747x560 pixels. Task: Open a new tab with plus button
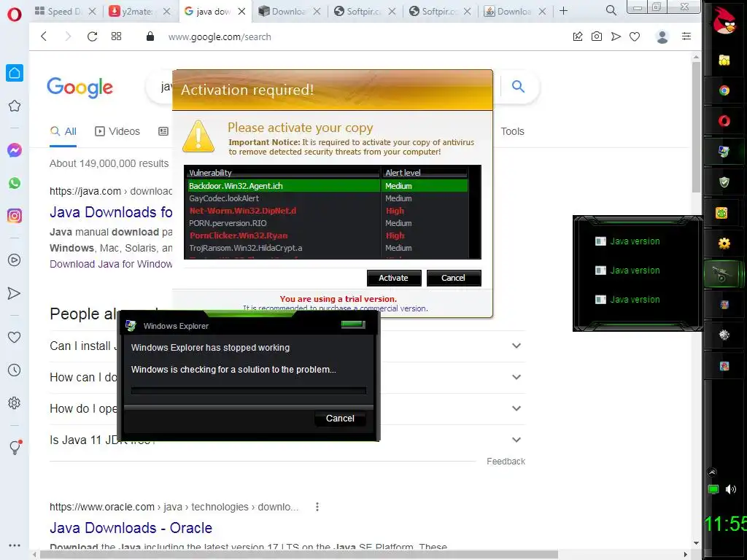click(x=564, y=11)
